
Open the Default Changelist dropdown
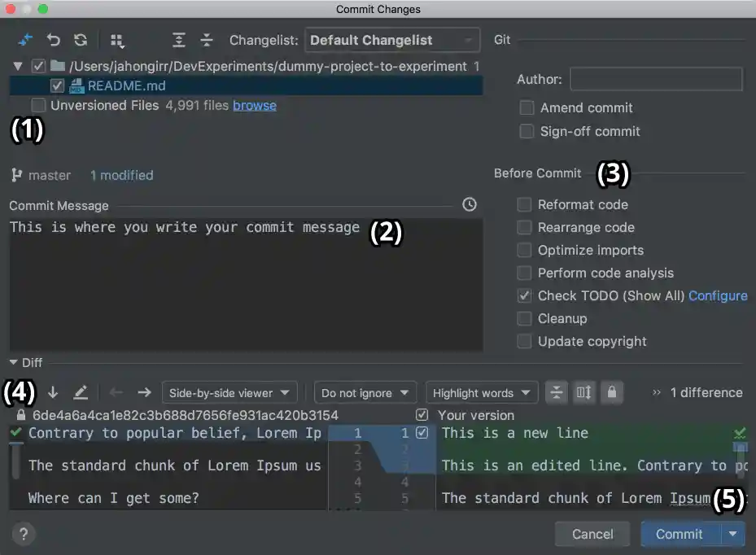[391, 39]
